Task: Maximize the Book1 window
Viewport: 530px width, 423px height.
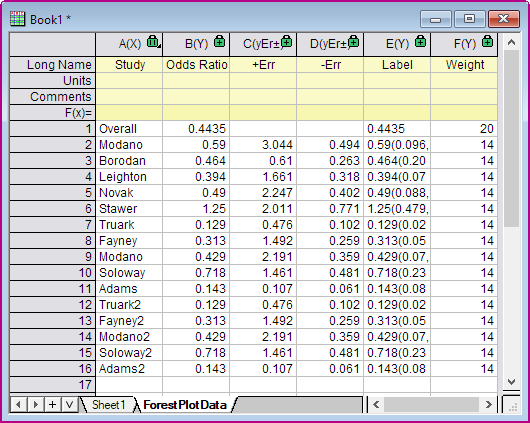Action: [469, 19]
